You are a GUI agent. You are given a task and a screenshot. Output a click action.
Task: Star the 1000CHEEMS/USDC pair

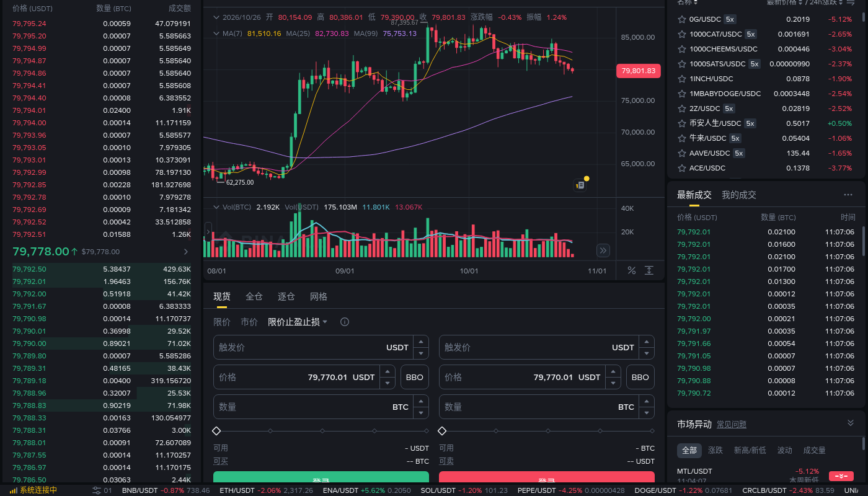(681, 49)
